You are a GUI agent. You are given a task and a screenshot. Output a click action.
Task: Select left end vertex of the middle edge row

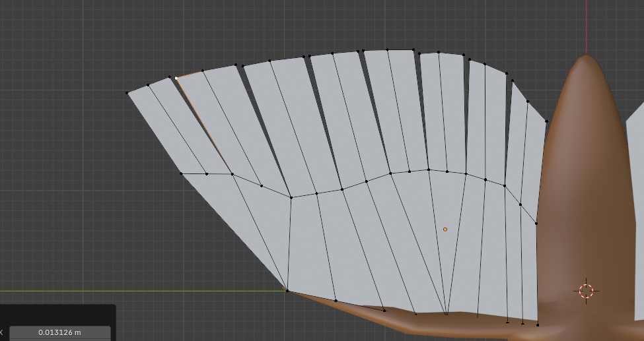(x=181, y=173)
